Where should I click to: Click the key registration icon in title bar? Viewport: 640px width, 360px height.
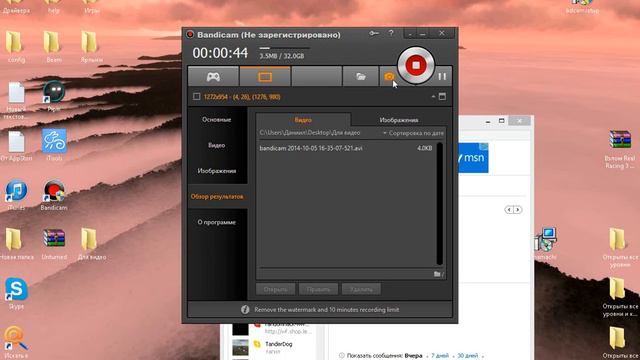[x=374, y=33]
